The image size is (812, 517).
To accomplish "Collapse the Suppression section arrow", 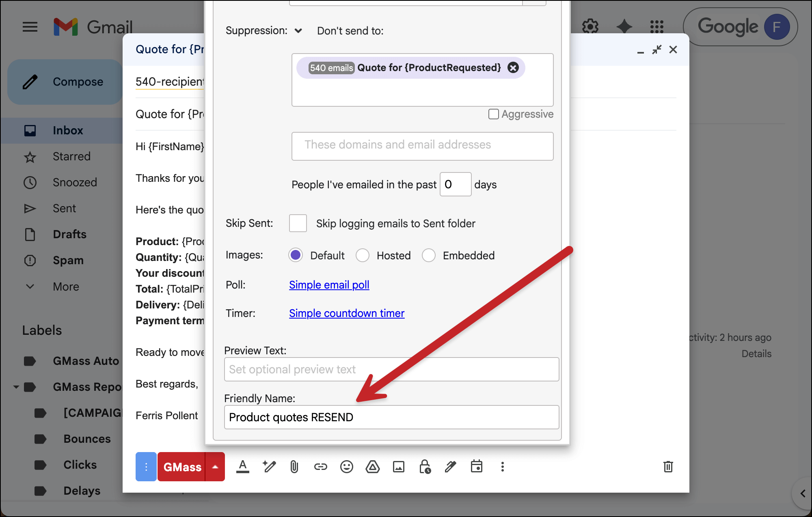I will coord(298,31).
